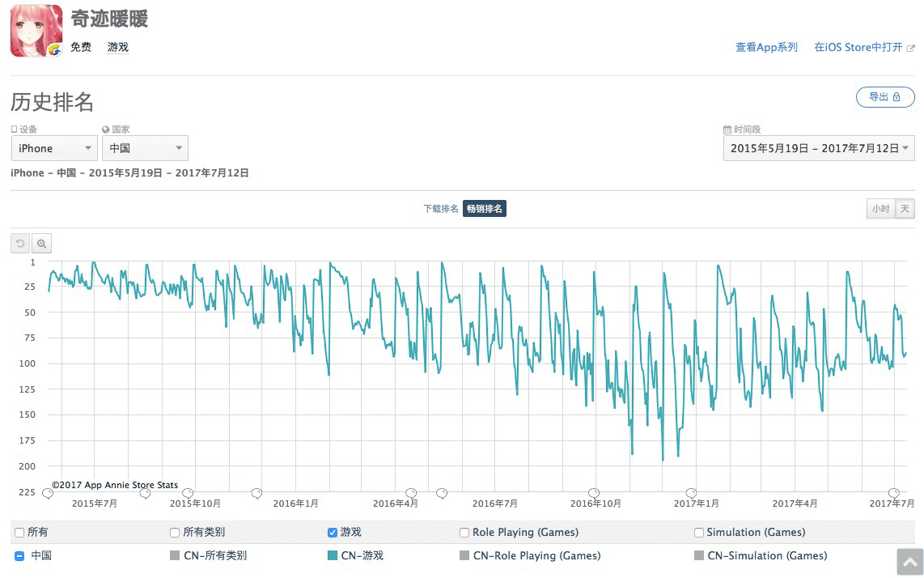Open 在iOS Store中打开 link
This screenshot has height=578, width=924.
coord(858,47)
